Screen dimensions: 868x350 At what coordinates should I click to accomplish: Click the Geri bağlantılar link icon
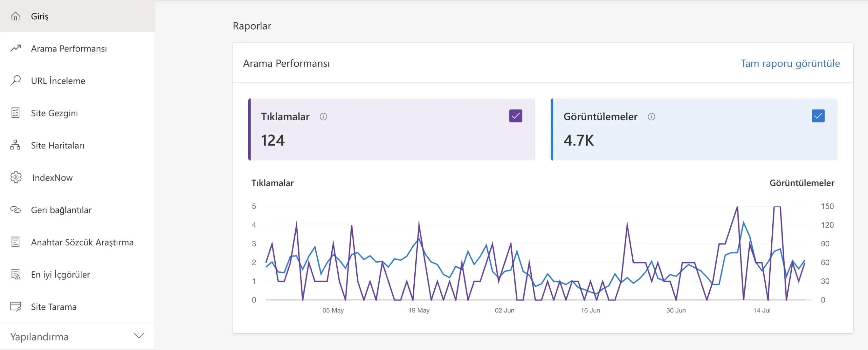click(16, 210)
